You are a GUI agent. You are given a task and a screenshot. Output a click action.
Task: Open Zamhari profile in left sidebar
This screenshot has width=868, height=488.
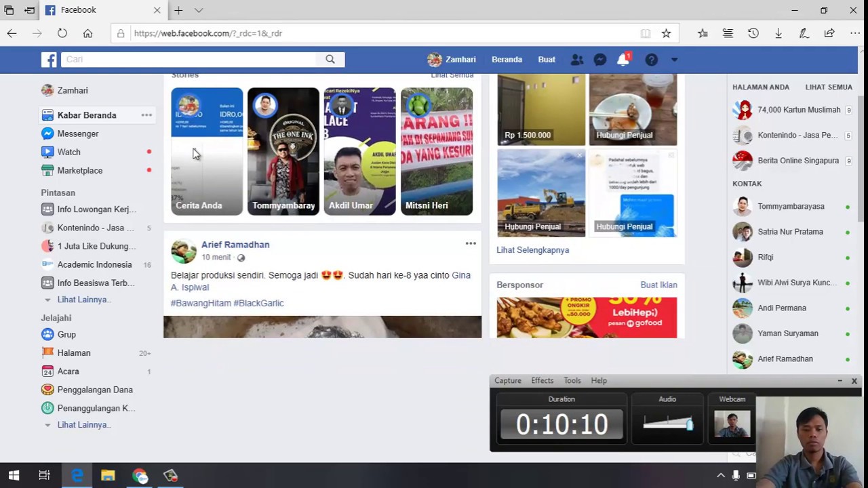point(73,90)
